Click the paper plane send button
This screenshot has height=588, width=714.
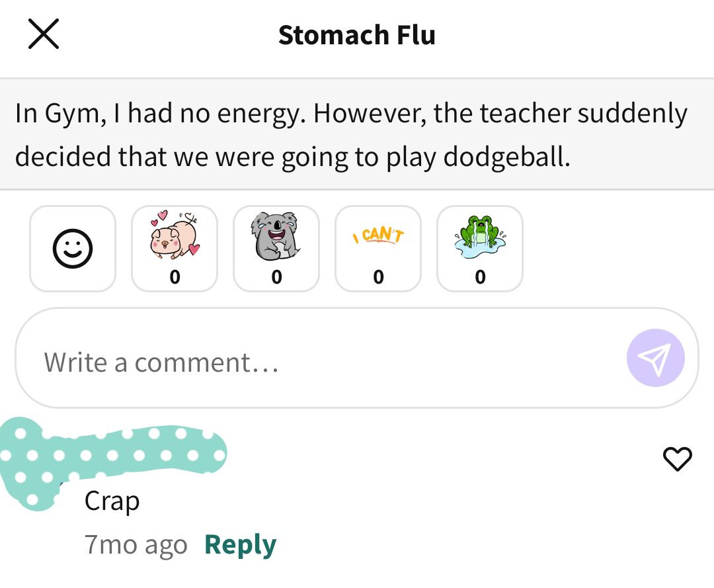655,358
